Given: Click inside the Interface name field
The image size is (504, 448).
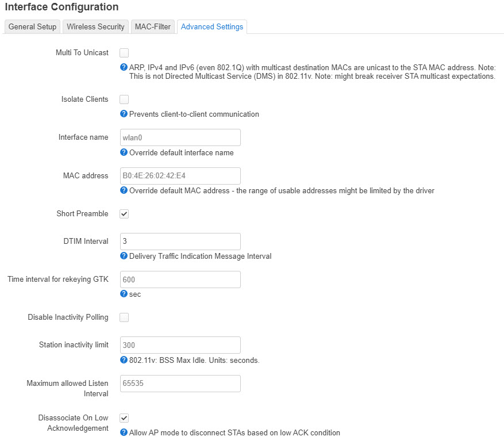Looking at the screenshot, I should (180, 137).
